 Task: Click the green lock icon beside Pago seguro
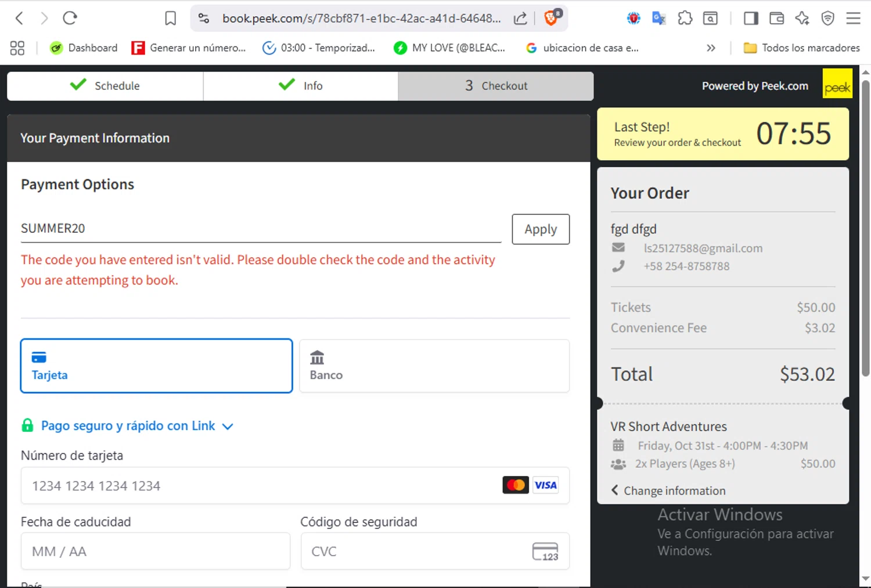27,425
